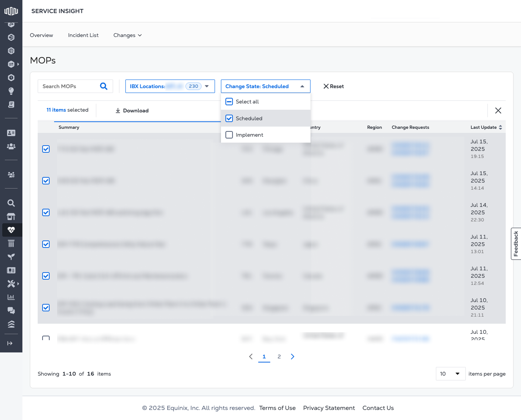Open the newspaper sidebar icon
This screenshot has height=420, width=521.
11,270
